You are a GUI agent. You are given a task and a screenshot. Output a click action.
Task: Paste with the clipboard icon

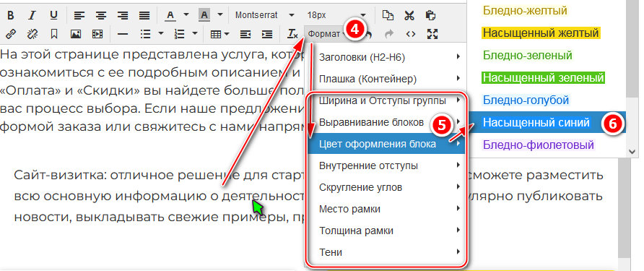(430, 16)
